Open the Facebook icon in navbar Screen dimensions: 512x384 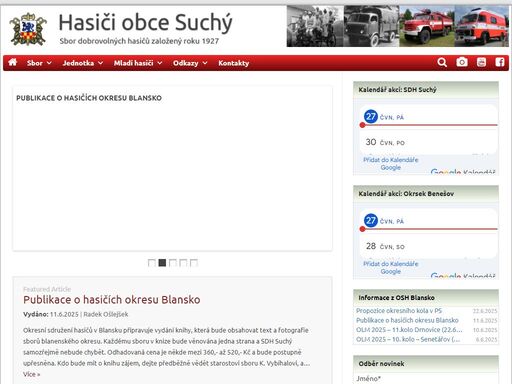[x=499, y=62]
